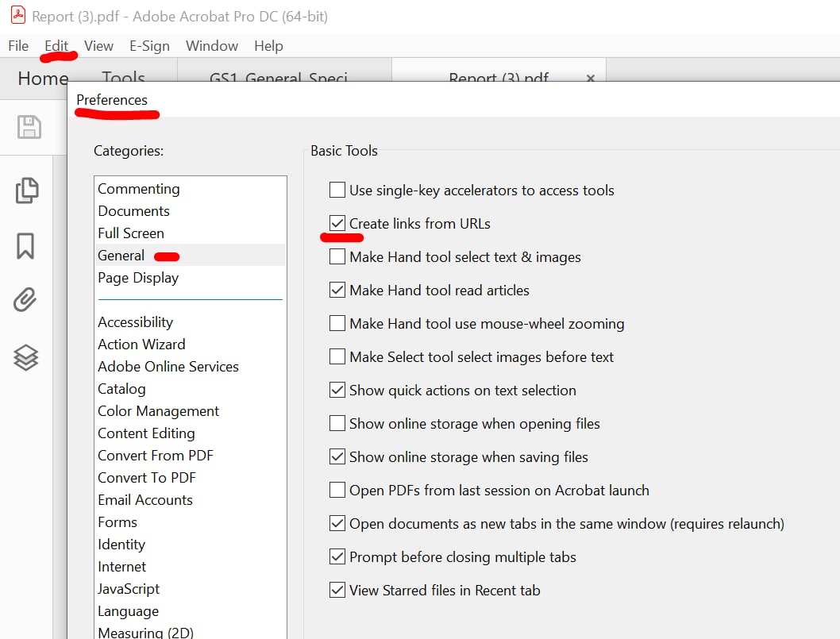Uncheck View Starred files in Recent tab

(337, 590)
